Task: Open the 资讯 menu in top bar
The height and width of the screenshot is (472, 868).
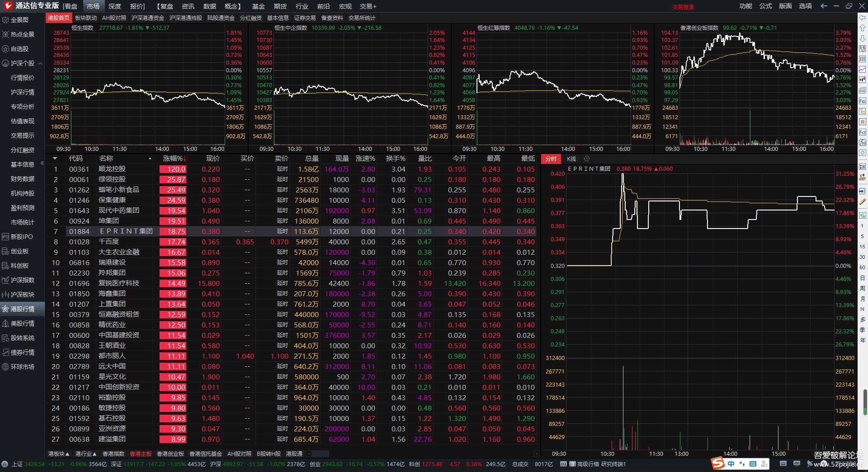Action: tap(188, 6)
